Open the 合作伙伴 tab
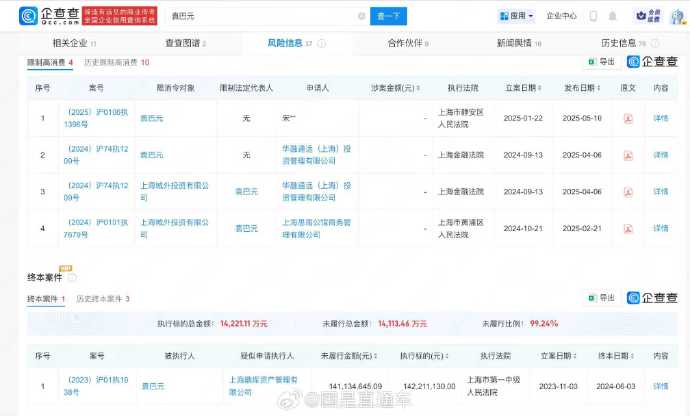Image resolution: width=690 pixels, height=416 pixels. coord(406,44)
